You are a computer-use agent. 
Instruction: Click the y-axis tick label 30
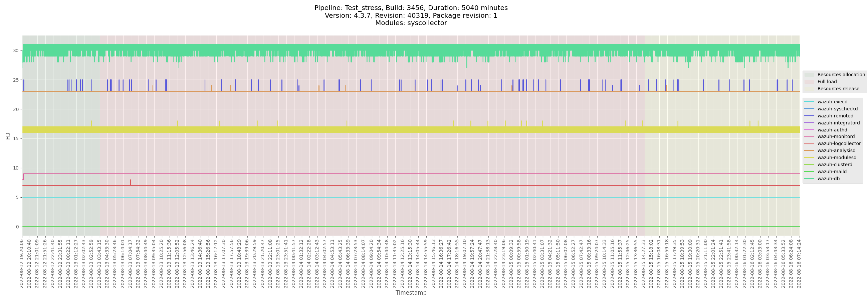click(x=16, y=51)
